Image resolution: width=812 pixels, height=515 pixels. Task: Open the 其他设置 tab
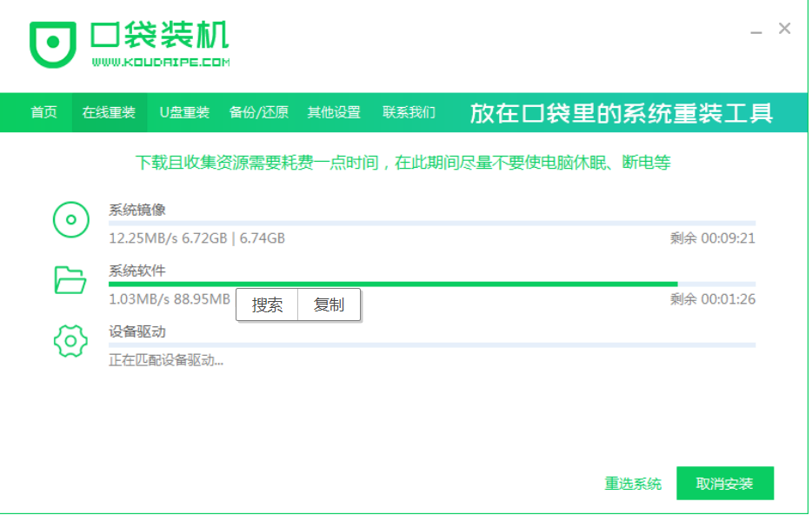click(334, 113)
